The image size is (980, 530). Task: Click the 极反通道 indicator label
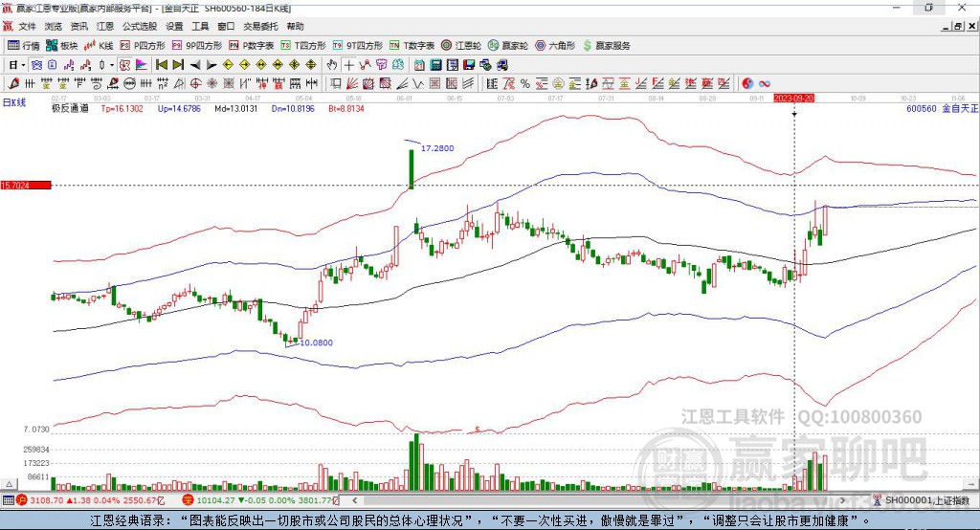(x=70, y=108)
